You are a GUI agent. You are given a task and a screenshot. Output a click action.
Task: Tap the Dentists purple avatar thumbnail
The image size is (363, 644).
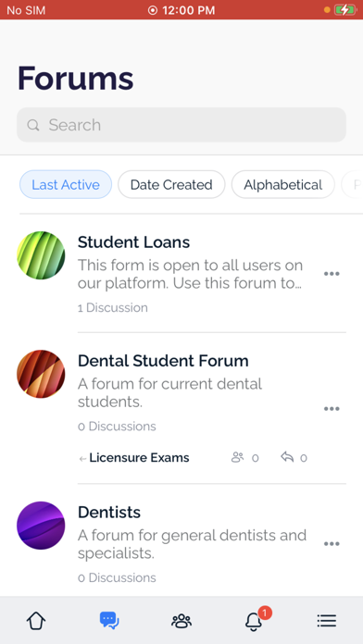click(x=41, y=526)
